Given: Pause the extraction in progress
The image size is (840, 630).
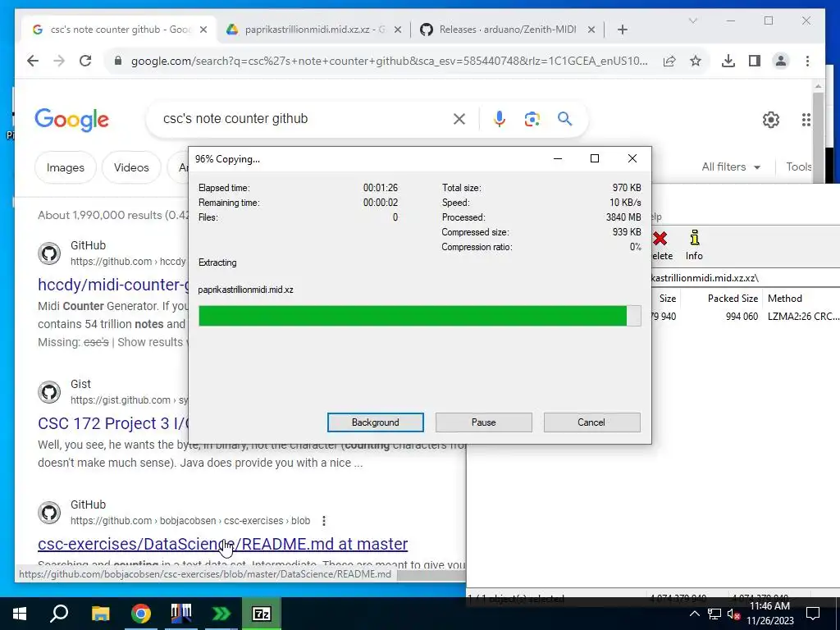Looking at the screenshot, I should pos(483,422).
